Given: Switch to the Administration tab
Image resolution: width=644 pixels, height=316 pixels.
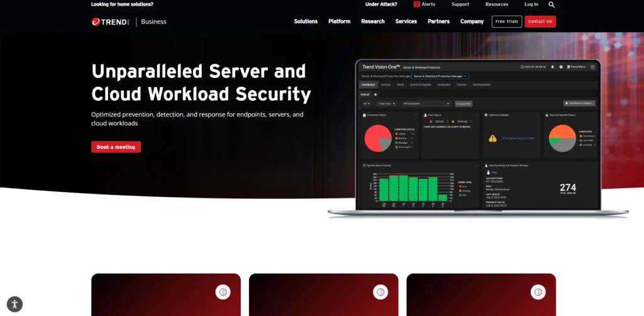Looking at the screenshot, I should pyautogui.click(x=481, y=84).
